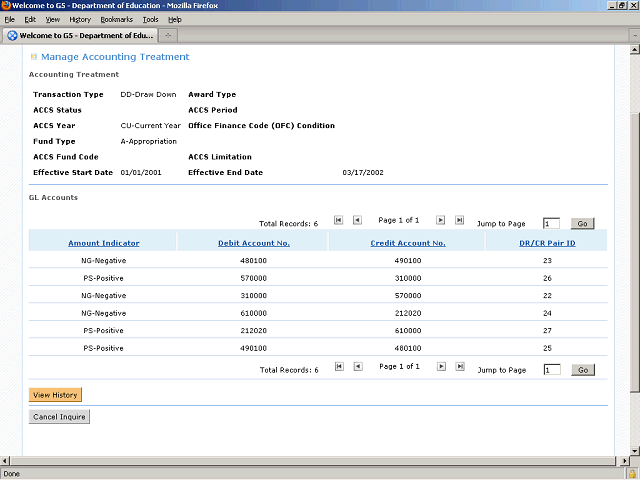Screen dimensions: 640x480
Task: Click next page arrow in bottom pagination
Action: pyautogui.click(x=441, y=367)
